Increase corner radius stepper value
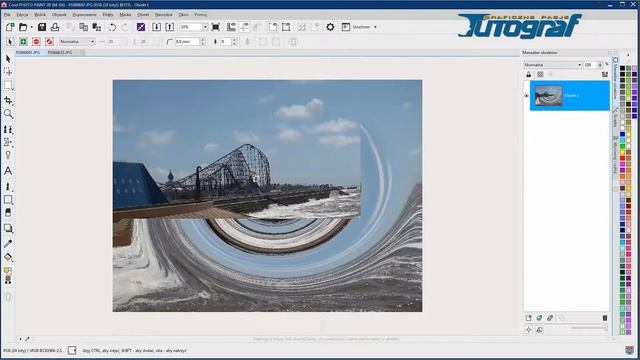The width and height of the screenshot is (640, 360). click(202, 40)
